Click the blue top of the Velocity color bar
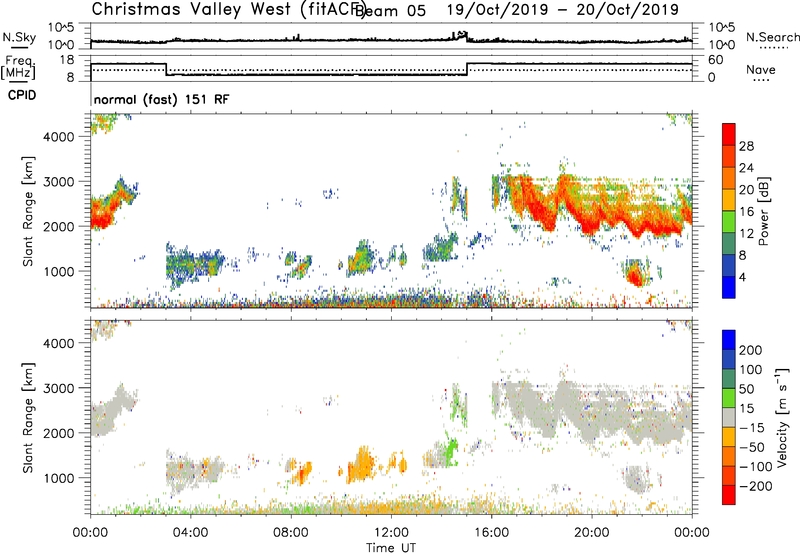Viewport: 800px width, 554px height. coord(729,339)
